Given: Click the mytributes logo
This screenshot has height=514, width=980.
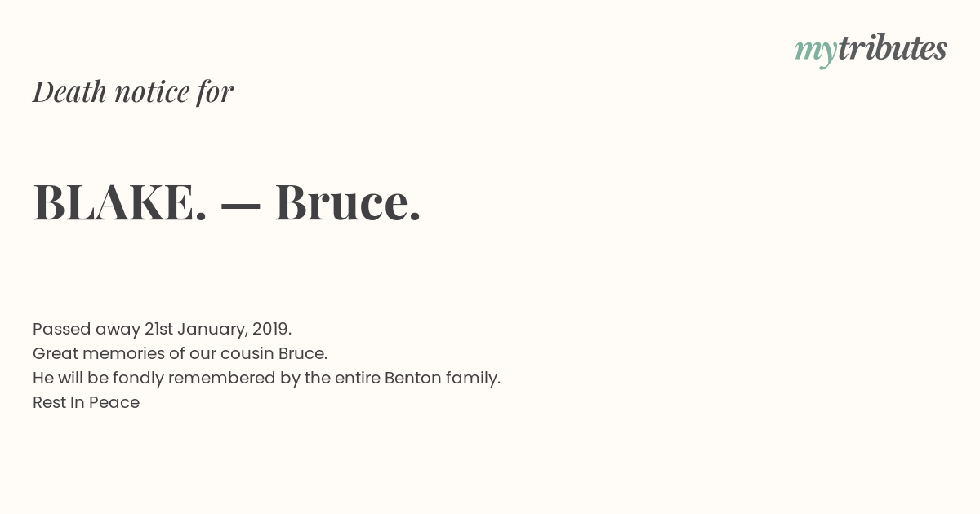Looking at the screenshot, I should point(871,50).
